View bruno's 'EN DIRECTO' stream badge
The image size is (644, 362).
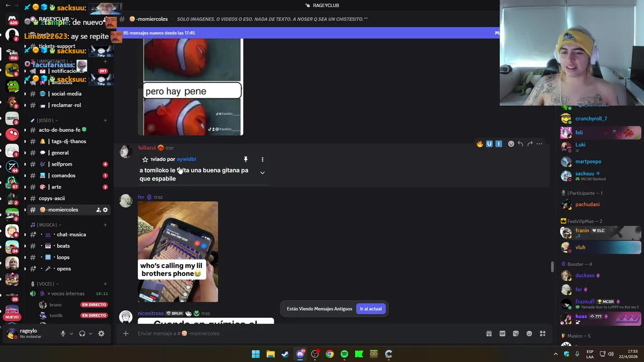tap(94, 305)
